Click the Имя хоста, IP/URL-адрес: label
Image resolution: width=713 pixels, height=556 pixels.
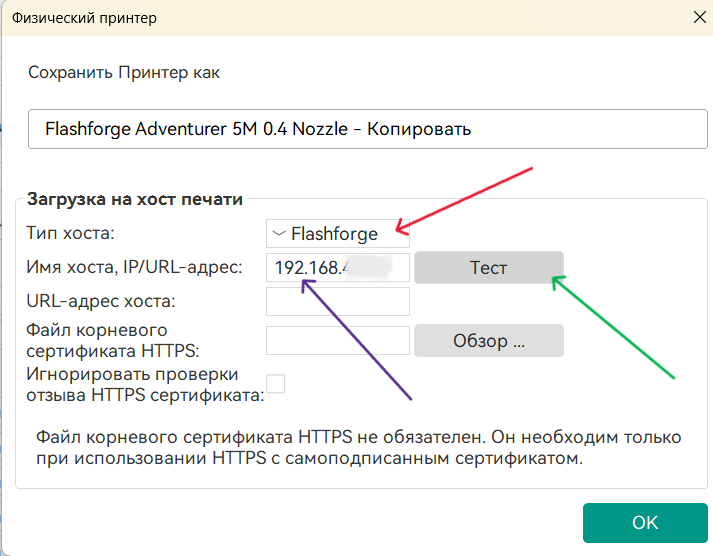tap(134, 267)
